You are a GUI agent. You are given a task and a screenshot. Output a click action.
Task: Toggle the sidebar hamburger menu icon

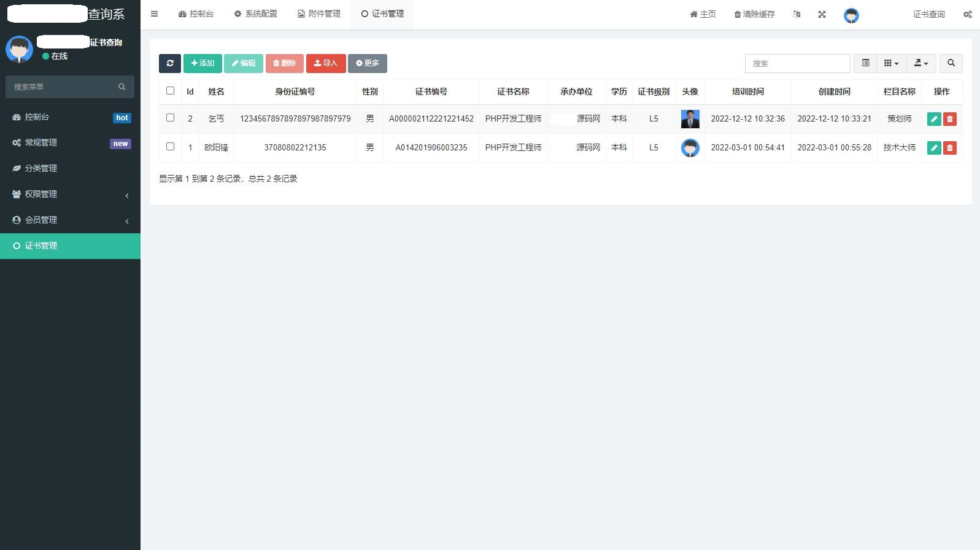pyautogui.click(x=155, y=14)
